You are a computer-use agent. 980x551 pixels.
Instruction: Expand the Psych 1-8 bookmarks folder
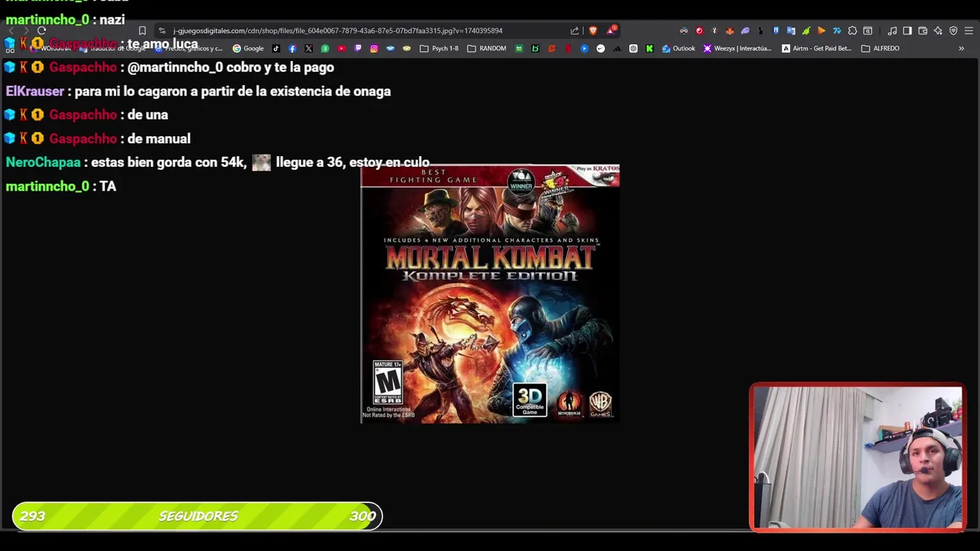pos(439,48)
